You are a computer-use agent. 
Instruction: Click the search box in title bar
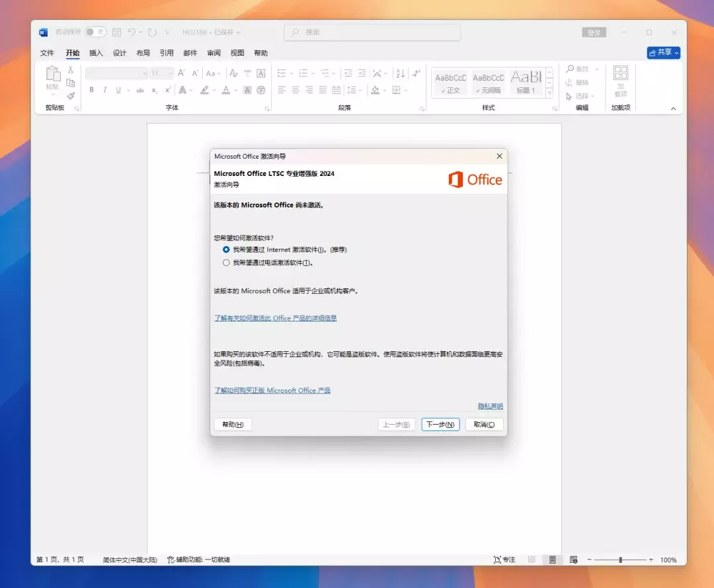pos(372,32)
